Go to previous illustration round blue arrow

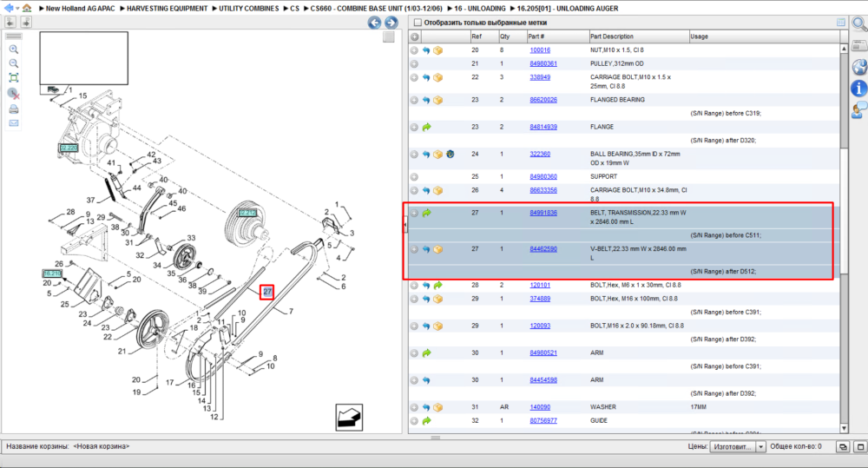pyautogui.click(x=375, y=23)
